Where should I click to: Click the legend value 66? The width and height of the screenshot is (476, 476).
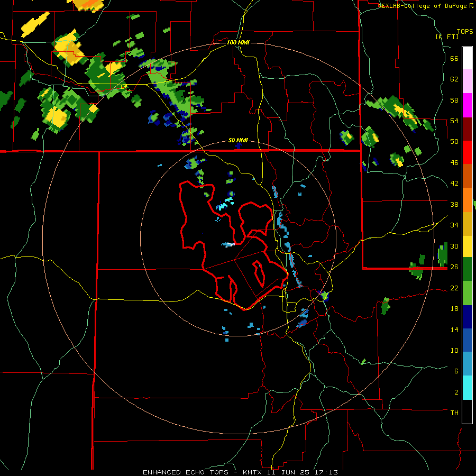pyautogui.click(x=454, y=58)
